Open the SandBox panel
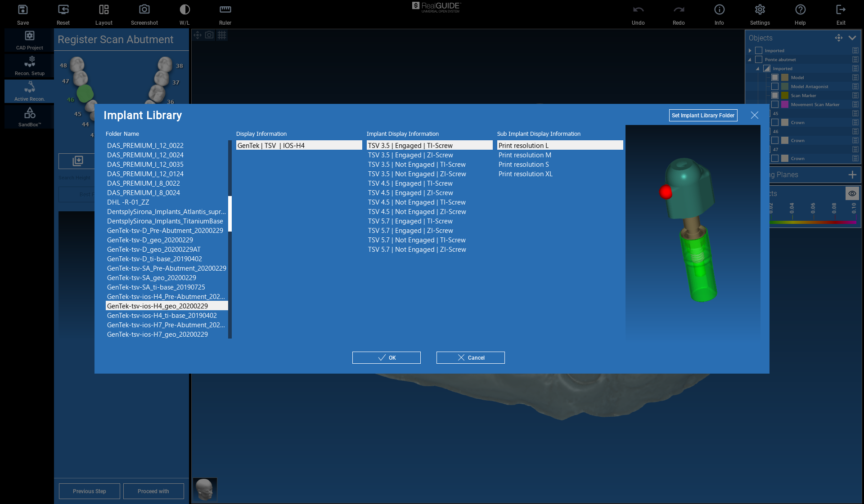The image size is (864, 504). click(30, 116)
